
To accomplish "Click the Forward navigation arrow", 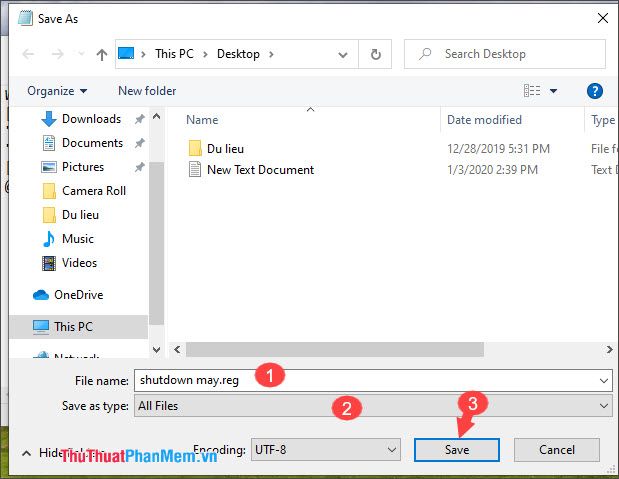I will (57, 54).
